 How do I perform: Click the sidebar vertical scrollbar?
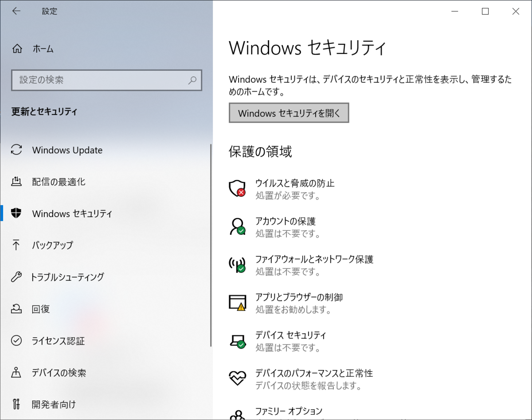pos(211,245)
